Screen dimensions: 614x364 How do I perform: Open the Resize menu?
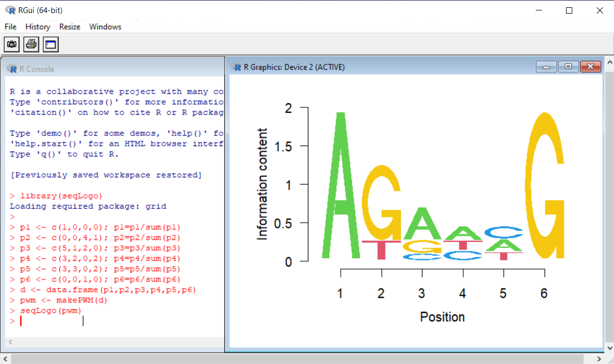pyautogui.click(x=69, y=27)
